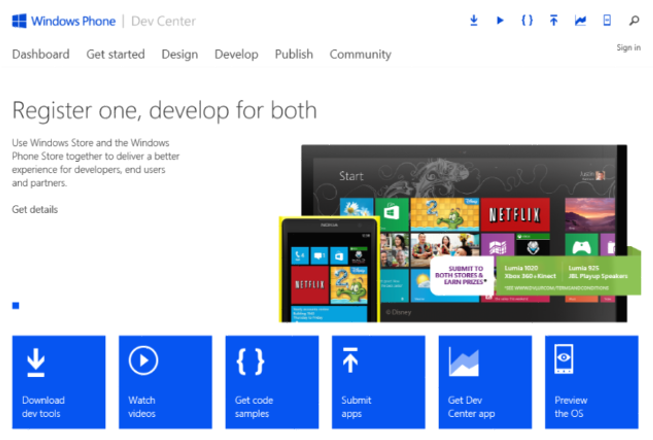Viewport: 653px width, 440px height.
Task: Click the Sign in link
Action: (x=628, y=47)
